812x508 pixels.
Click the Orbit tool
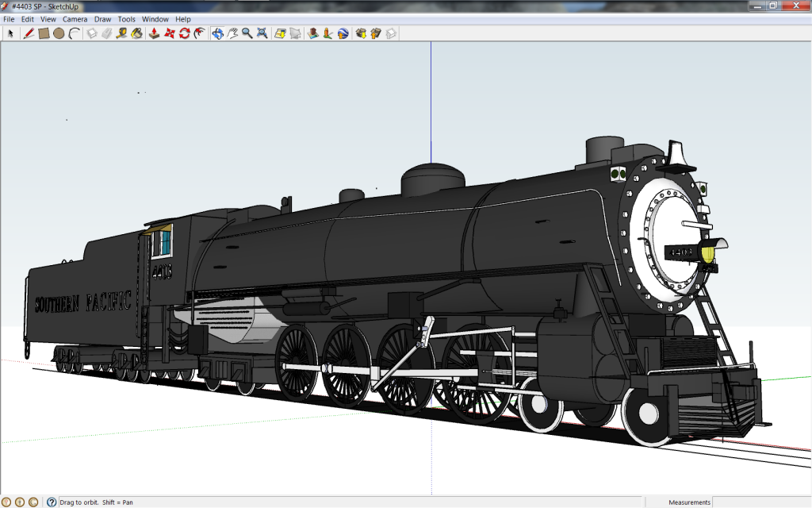tap(217, 33)
